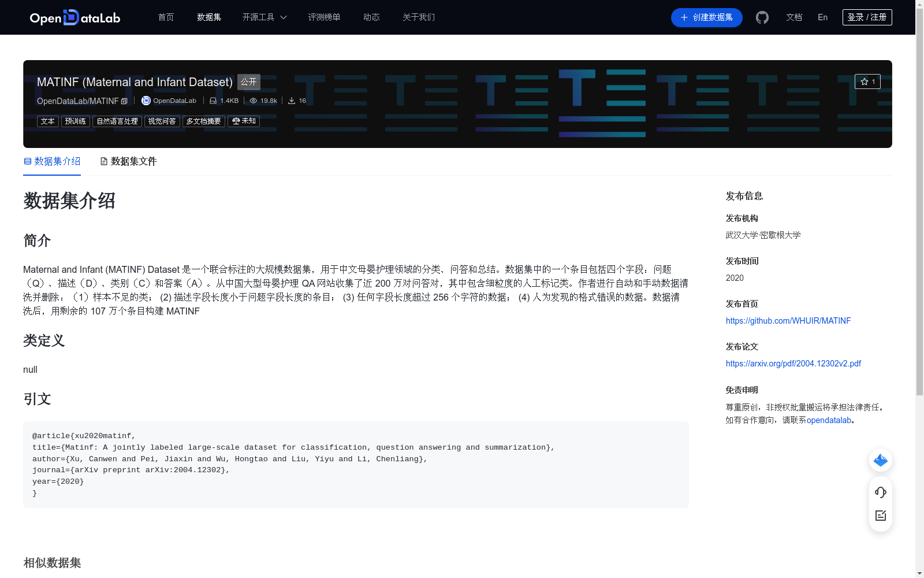
Task: Open the customer service headset icon
Action: click(x=881, y=492)
